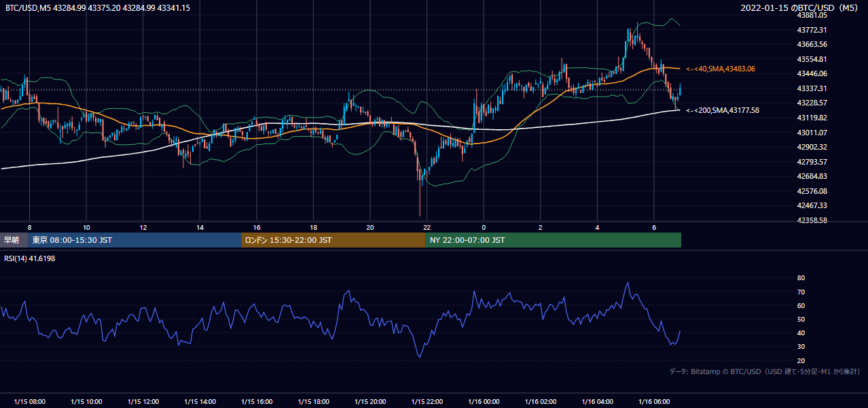Select the 200 SMA label reading 43177.58
868x408 pixels.
pyautogui.click(x=723, y=110)
